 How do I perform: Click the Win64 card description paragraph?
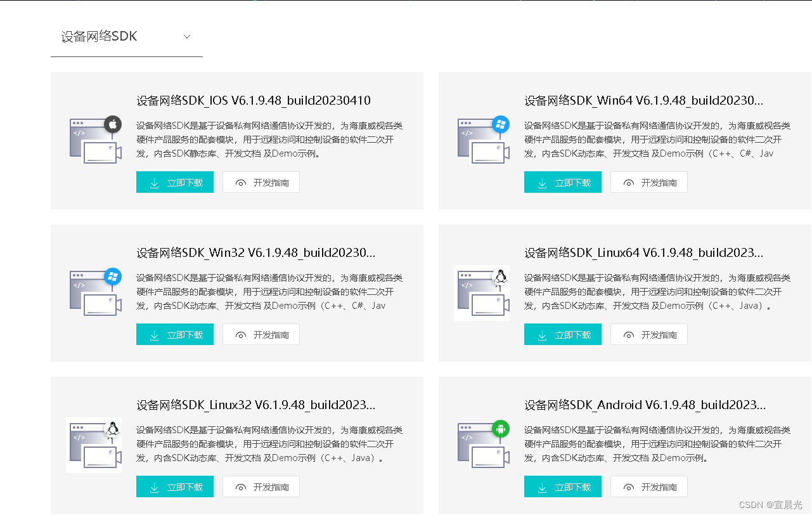pyautogui.click(x=657, y=140)
